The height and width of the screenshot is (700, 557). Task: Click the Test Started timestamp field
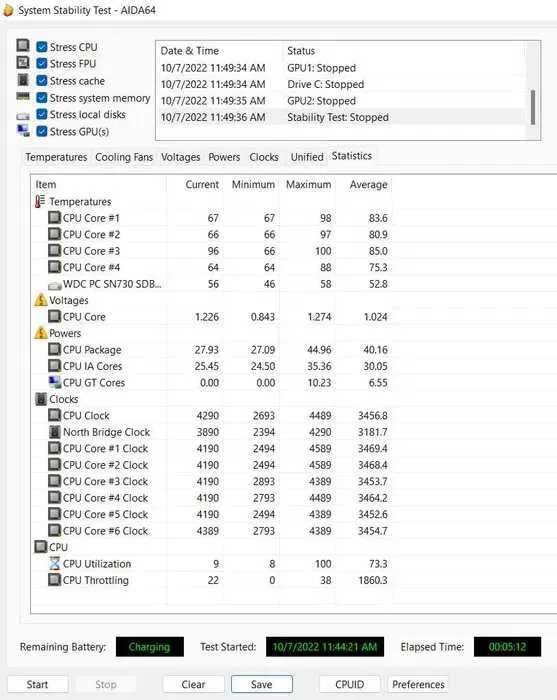tap(325, 646)
